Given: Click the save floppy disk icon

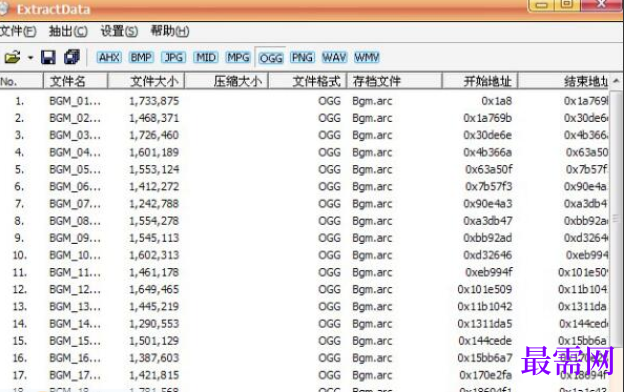Looking at the screenshot, I should pos(48,57).
